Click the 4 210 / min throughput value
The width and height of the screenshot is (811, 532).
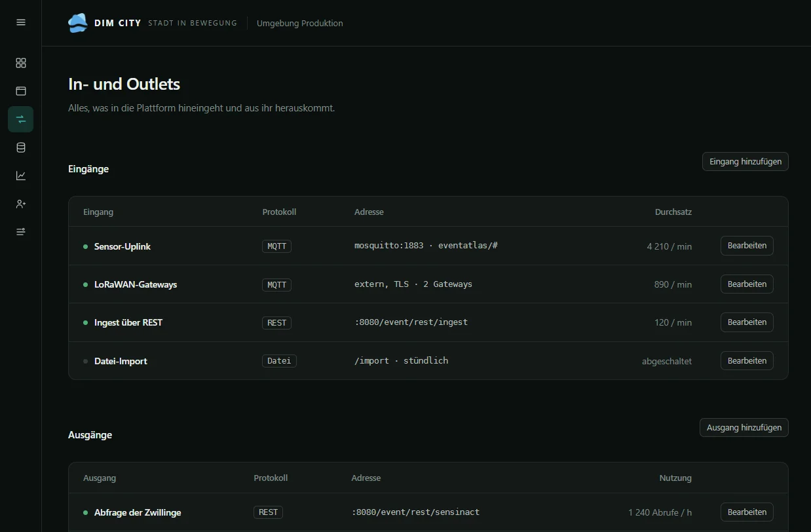click(670, 246)
